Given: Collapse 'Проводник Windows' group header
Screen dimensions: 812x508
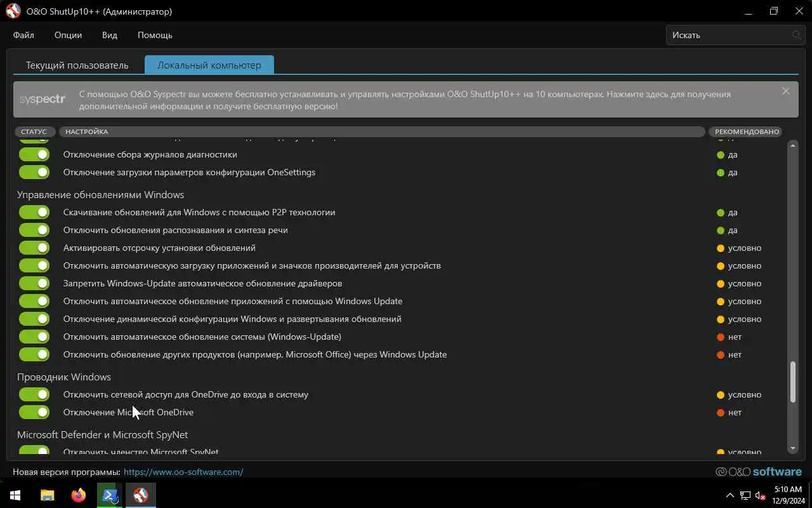Looking at the screenshot, I should point(64,377).
